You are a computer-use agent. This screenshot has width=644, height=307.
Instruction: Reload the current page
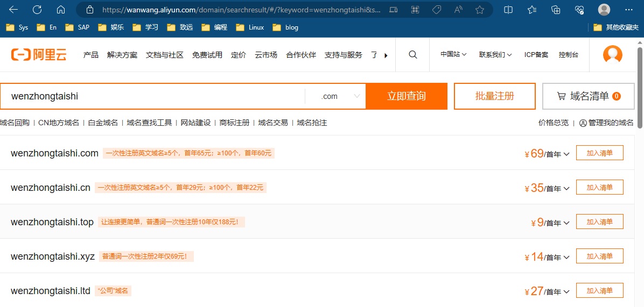(37, 10)
